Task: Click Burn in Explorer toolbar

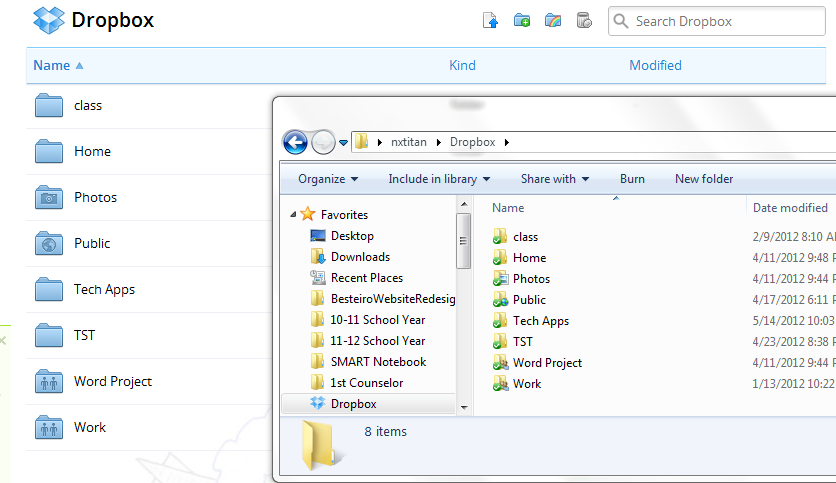Action: tap(632, 179)
